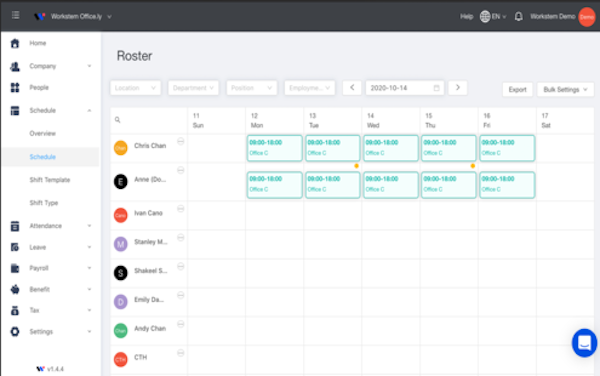The width and height of the screenshot is (600, 376).
Task: Click the minus icon beside Stanley M
Action: coord(181,238)
